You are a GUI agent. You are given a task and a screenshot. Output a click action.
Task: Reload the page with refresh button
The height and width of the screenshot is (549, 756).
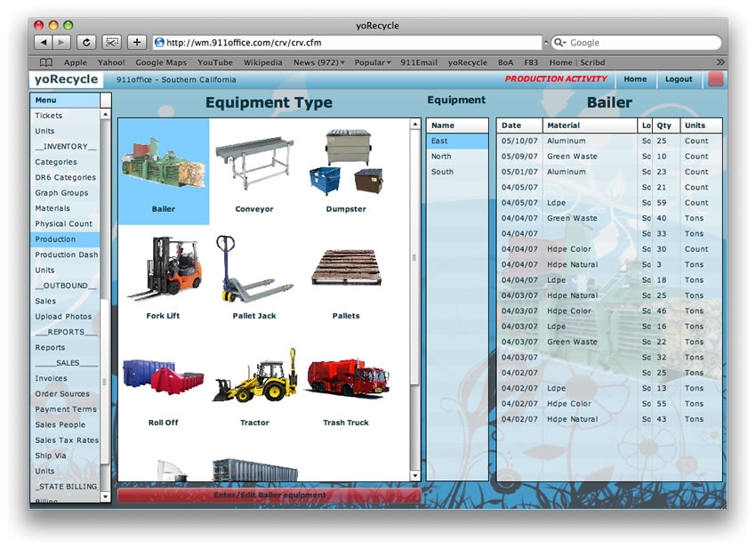[x=86, y=43]
